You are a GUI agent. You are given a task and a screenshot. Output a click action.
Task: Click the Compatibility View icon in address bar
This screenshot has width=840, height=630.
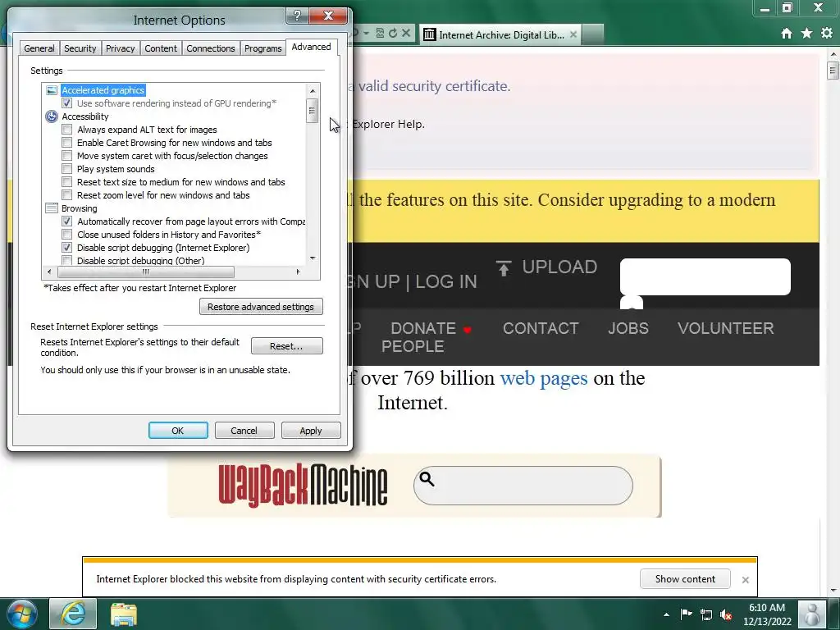(380, 33)
